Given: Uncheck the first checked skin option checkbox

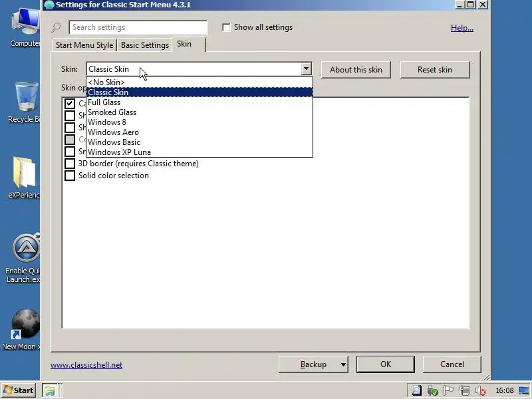Looking at the screenshot, I should (70, 104).
